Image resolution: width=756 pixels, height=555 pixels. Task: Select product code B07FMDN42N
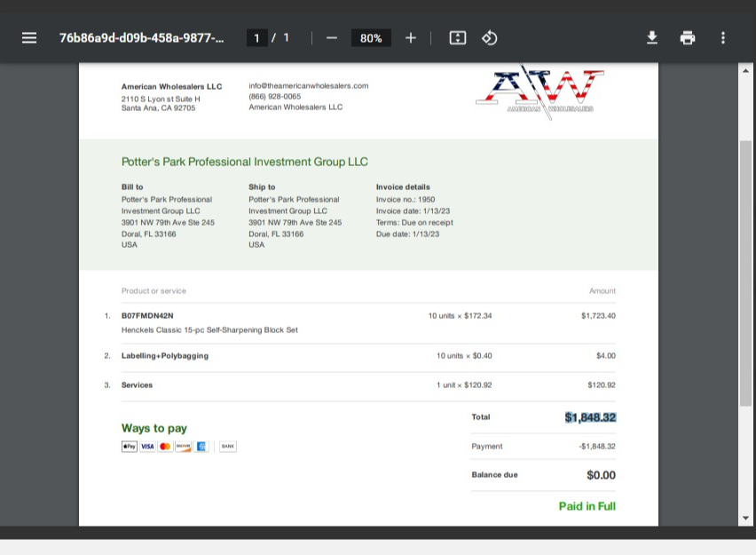click(147, 315)
